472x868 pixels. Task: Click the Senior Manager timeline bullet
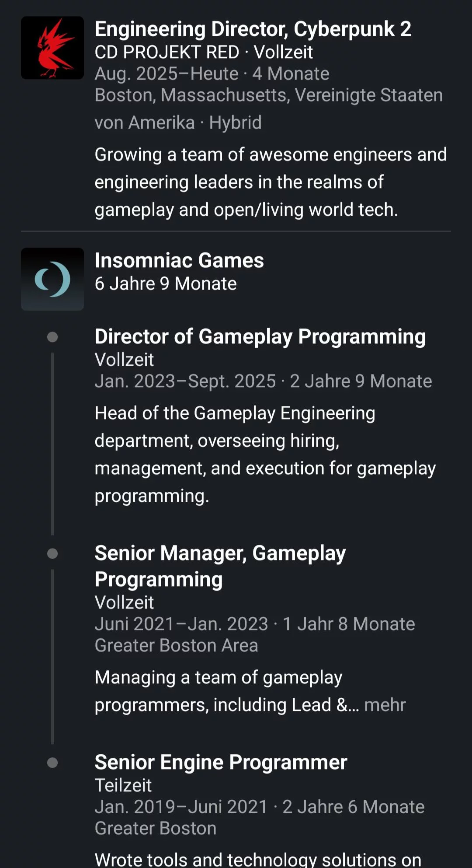pos(52,554)
